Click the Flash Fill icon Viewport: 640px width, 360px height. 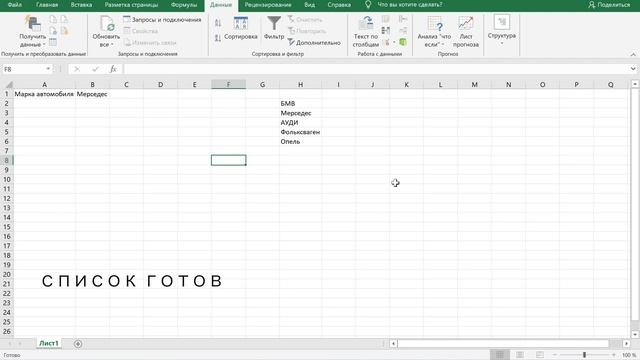pos(386,19)
